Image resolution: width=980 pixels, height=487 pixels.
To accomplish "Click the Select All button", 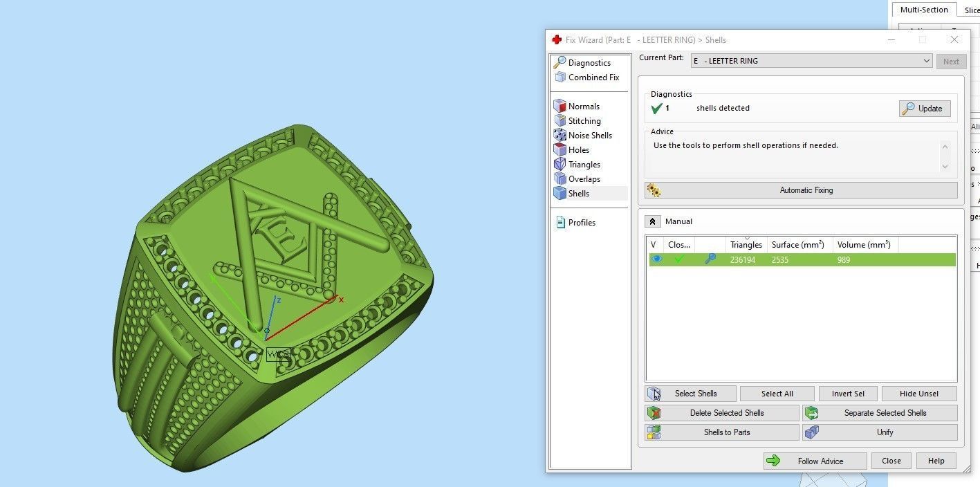I will pos(777,394).
